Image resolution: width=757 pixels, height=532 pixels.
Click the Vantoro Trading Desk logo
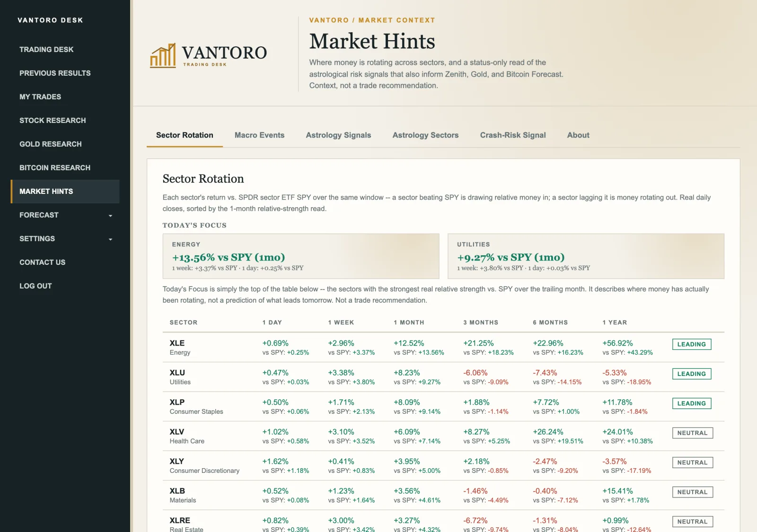209,55
